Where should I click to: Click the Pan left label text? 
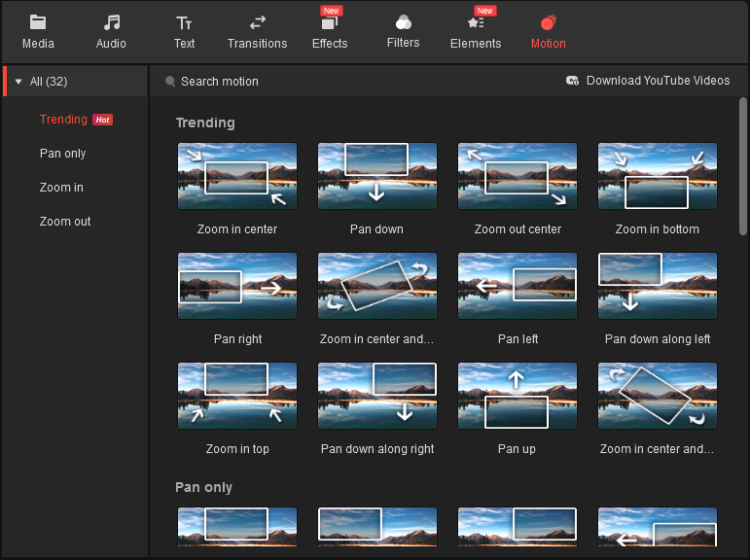518,339
